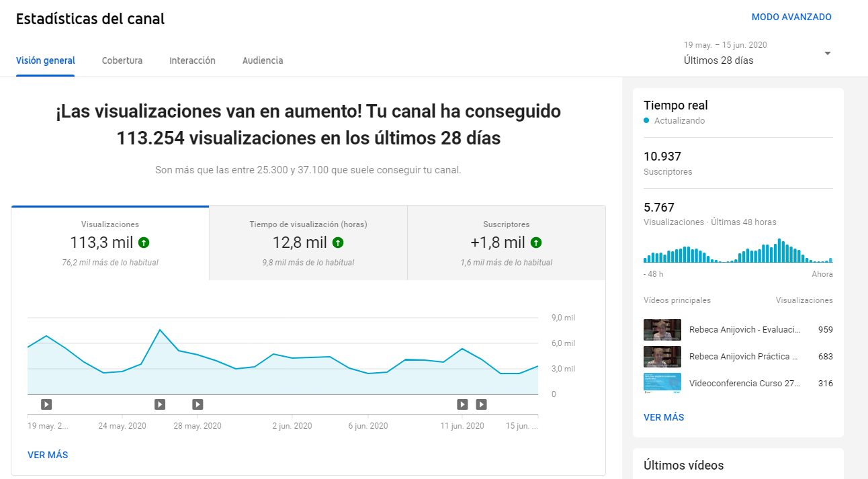This screenshot has height=479, width=868.
Task: Select the Suscriptores metric card
Action: tap(506, 243)
